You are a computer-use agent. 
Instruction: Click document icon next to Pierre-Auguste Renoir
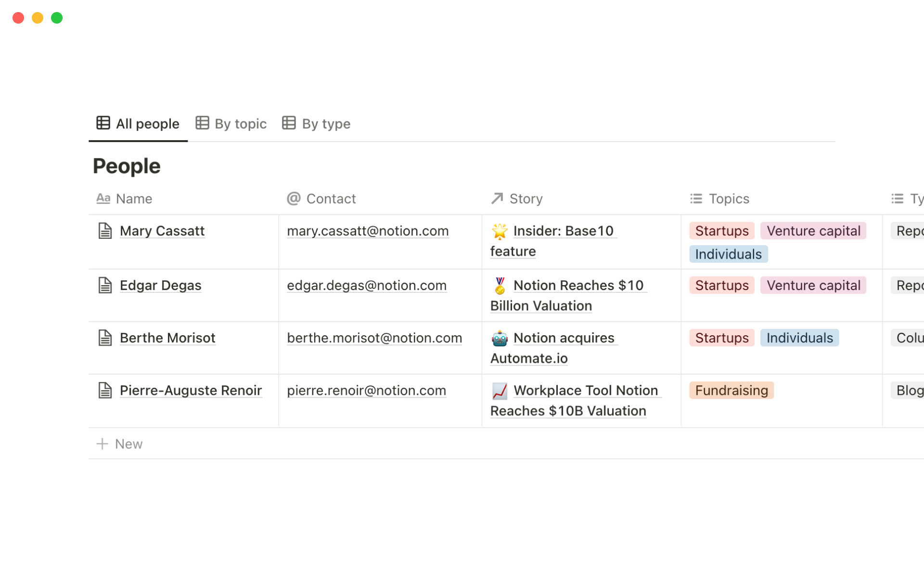click(105, 390)
